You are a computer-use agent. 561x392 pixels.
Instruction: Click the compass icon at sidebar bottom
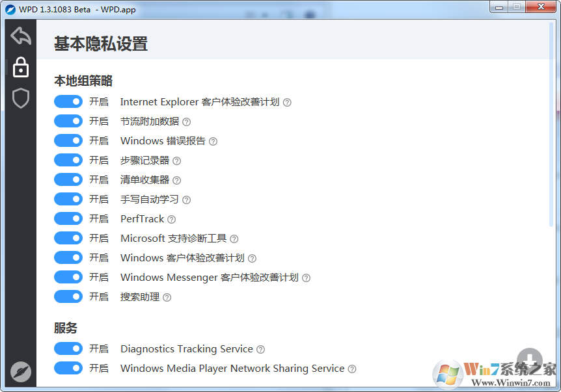click(21, 372)
